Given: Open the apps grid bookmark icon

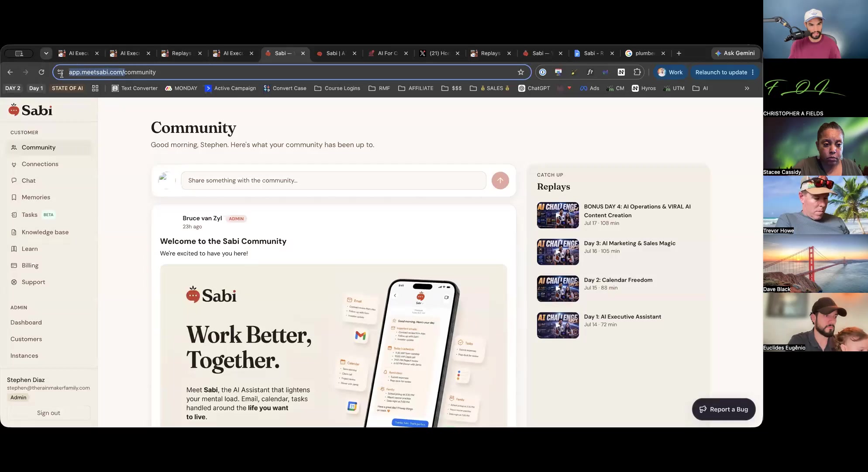Looking at the screenshot, I should click(x=95, y=88).
